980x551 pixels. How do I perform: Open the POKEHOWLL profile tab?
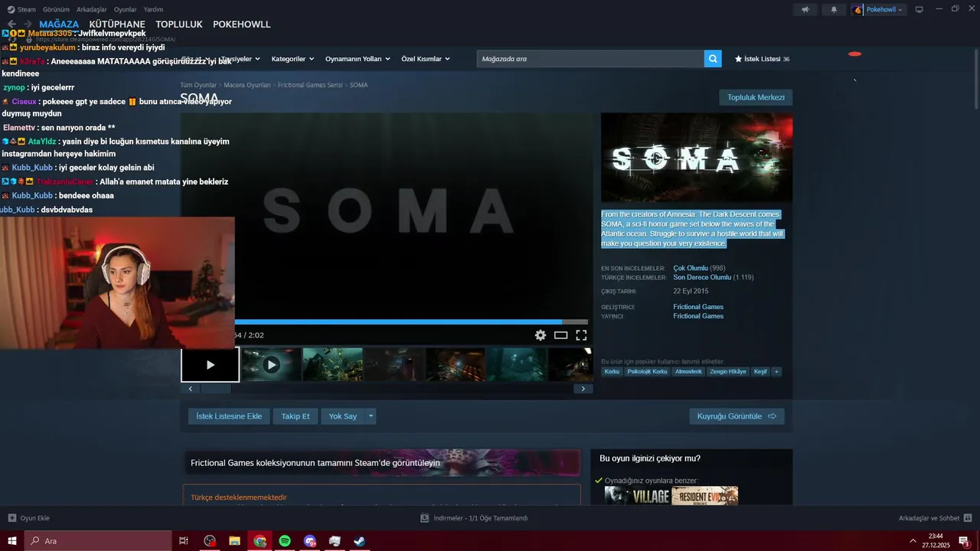(242, 24)
